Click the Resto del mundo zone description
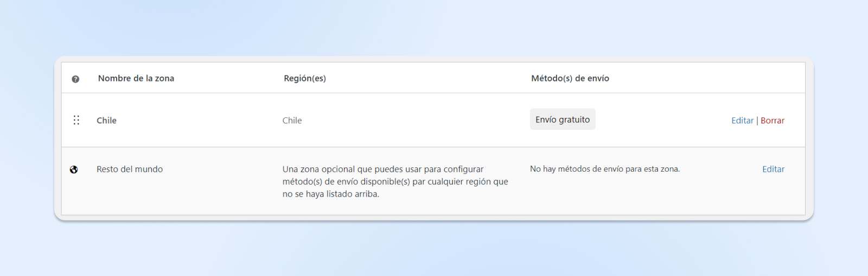 (x=395, y=181)
